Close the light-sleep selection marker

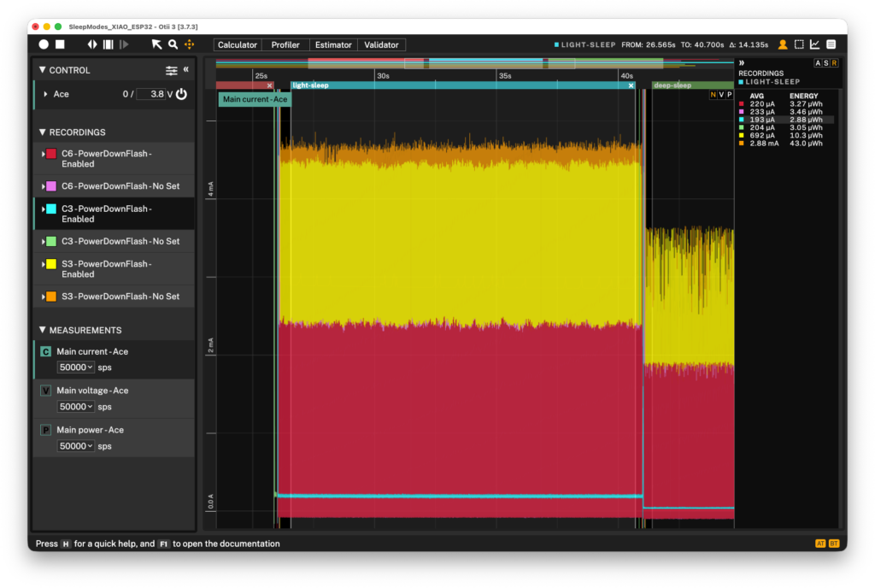(x=631, y=85)
